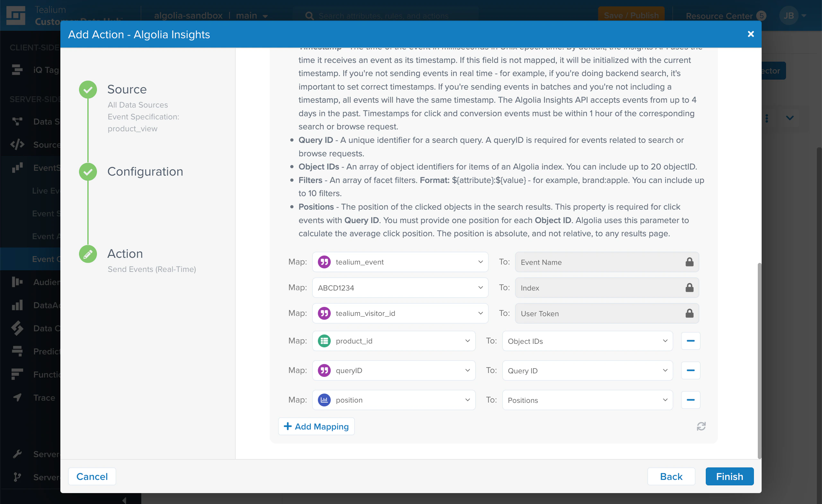
Task: Open the iQ Tag Management sidebar icon
Action: (x=17, y=70)
